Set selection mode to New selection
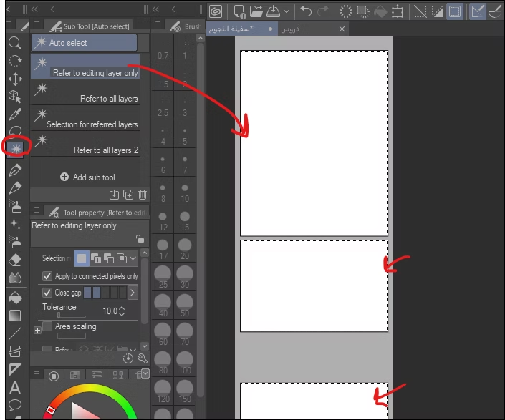This screenshot has width=505, height=420. [x=82, y=258]
